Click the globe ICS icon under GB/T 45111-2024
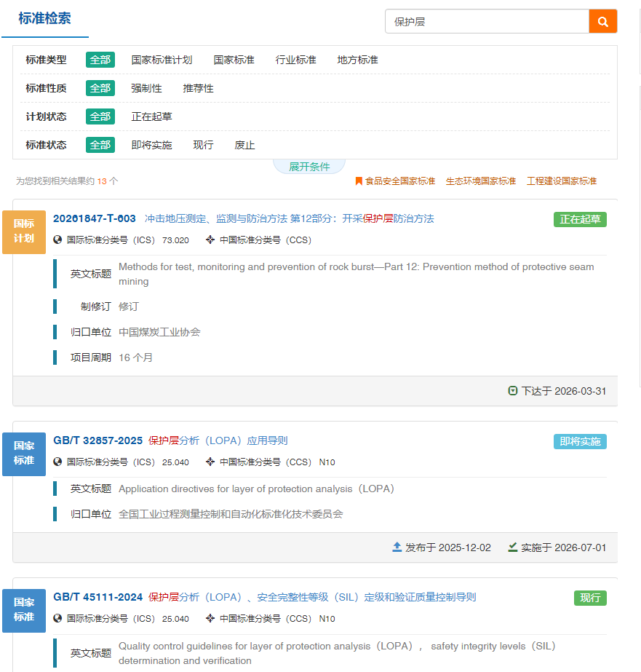 (x=58, y=618)
